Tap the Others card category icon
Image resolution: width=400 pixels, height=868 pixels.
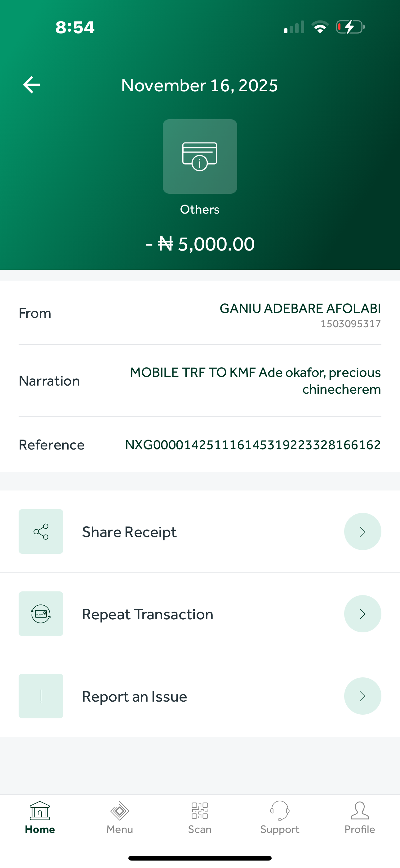pos(200,156)
